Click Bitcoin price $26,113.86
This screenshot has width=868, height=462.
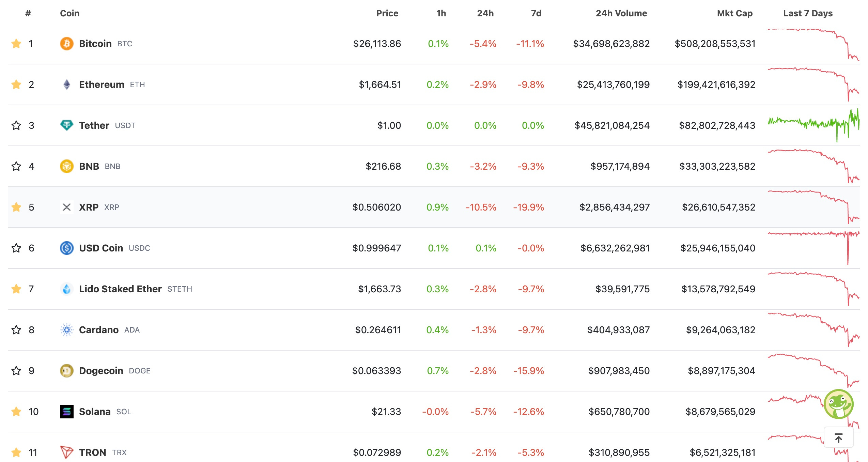377,44
